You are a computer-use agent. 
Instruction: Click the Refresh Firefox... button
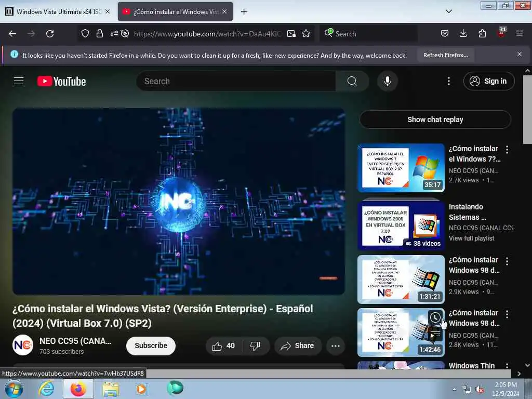445,55
